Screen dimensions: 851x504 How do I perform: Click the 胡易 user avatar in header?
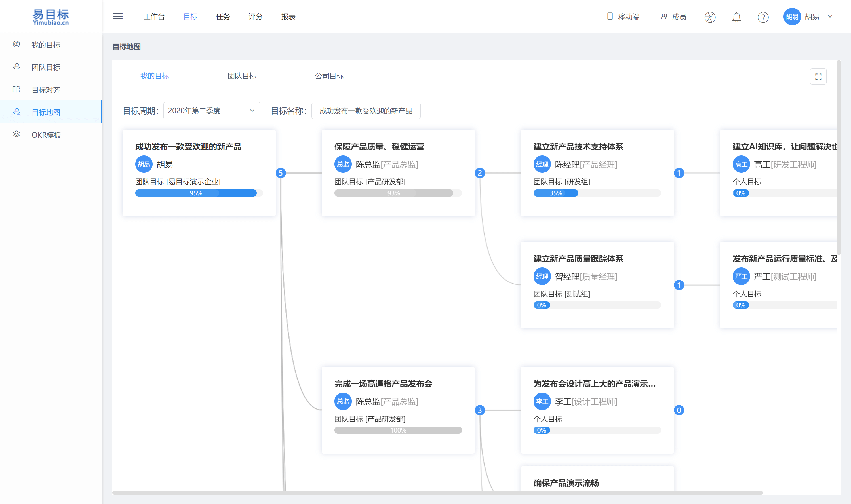tap(792, 17)
